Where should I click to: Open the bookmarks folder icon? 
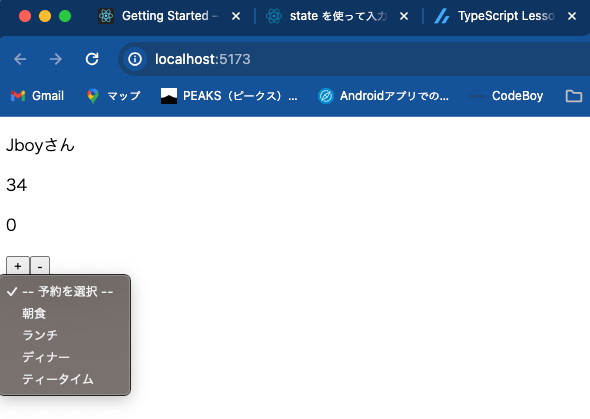(x=574, y=96)
